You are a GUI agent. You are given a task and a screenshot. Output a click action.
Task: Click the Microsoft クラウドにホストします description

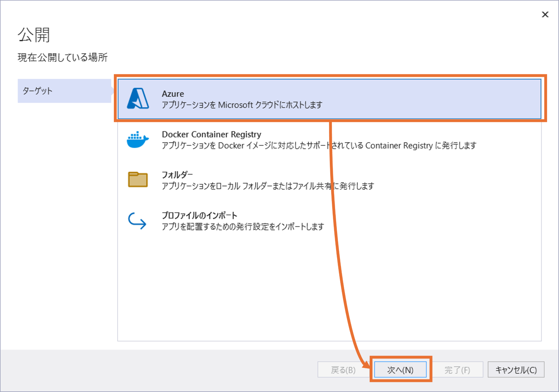tap(242, 105)
